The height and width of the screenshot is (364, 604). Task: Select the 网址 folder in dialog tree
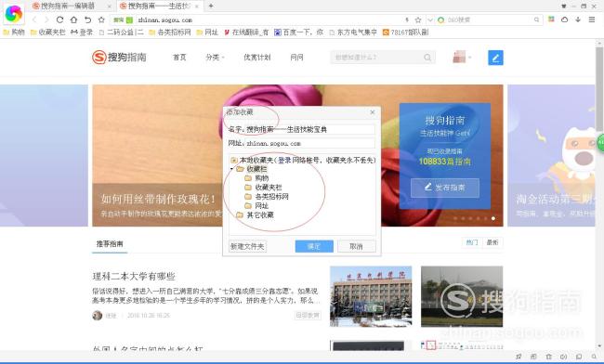[x=256, y=206]
